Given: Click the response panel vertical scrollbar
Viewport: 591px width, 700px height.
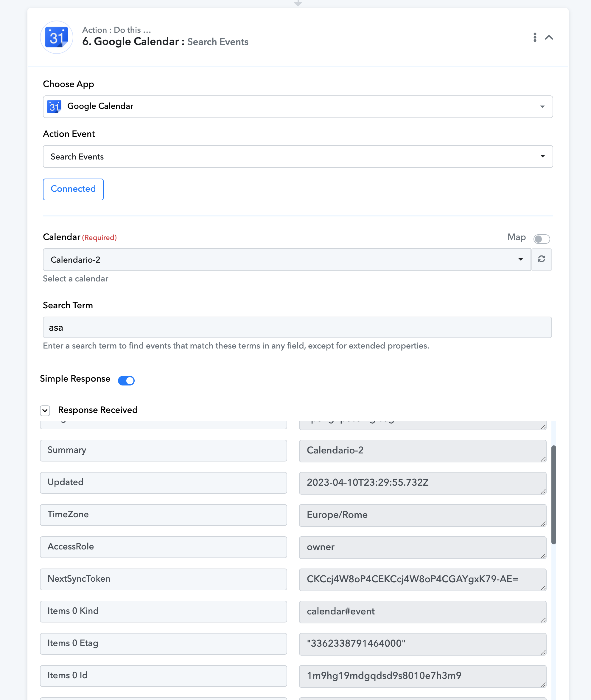Looking at the screenshot, I should 553,495.
